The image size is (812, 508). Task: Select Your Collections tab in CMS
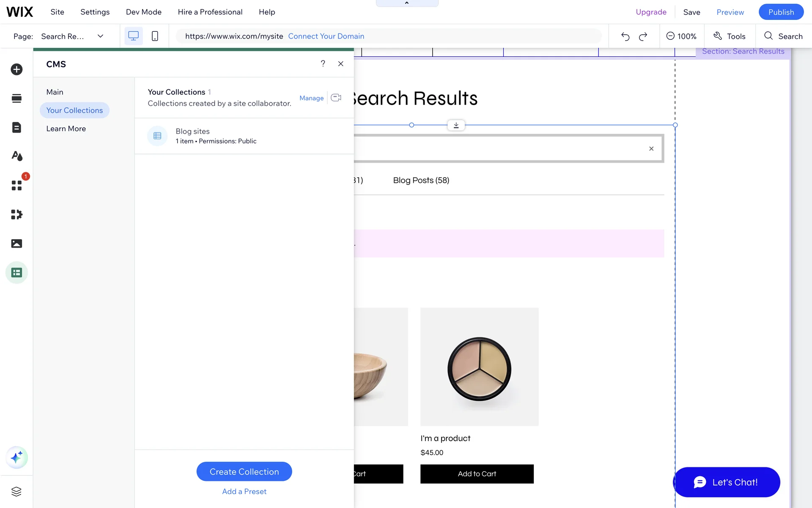74,110
